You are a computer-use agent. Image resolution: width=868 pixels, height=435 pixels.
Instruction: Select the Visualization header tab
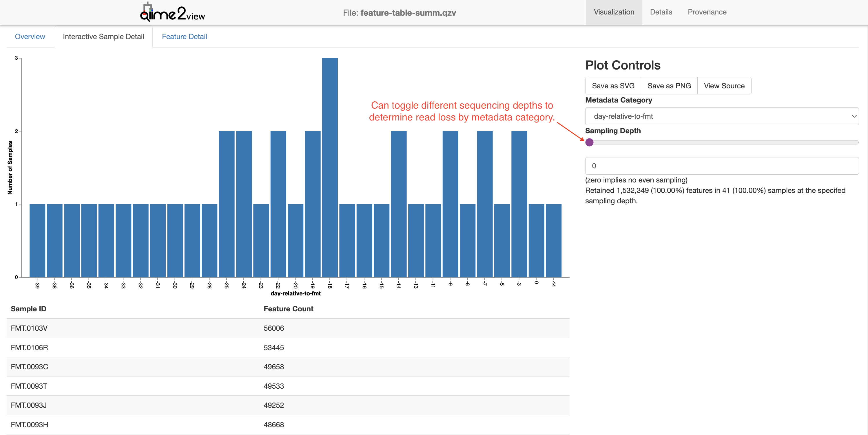click(x=614, y=12)
